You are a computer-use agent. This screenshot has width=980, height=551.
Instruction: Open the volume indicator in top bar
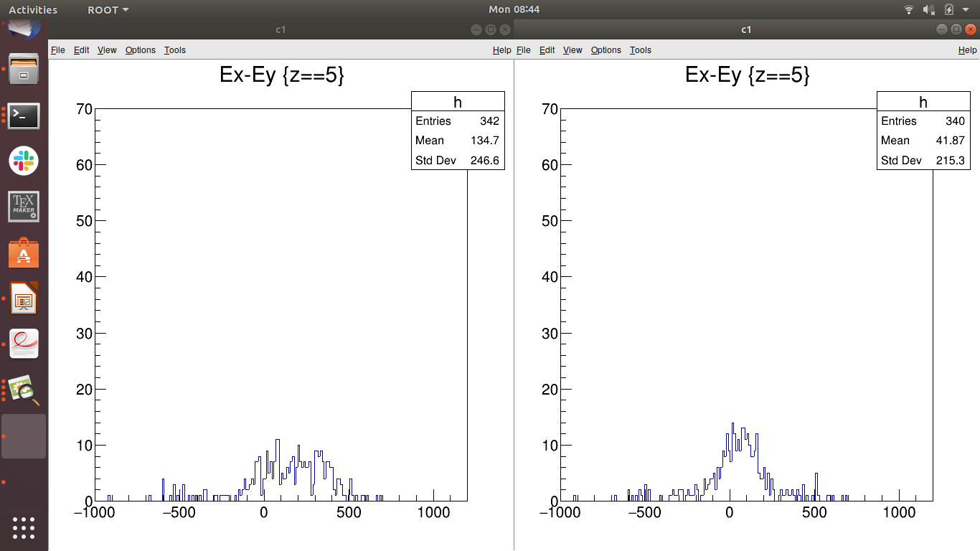pyautogui.click(x=929, y=9)
